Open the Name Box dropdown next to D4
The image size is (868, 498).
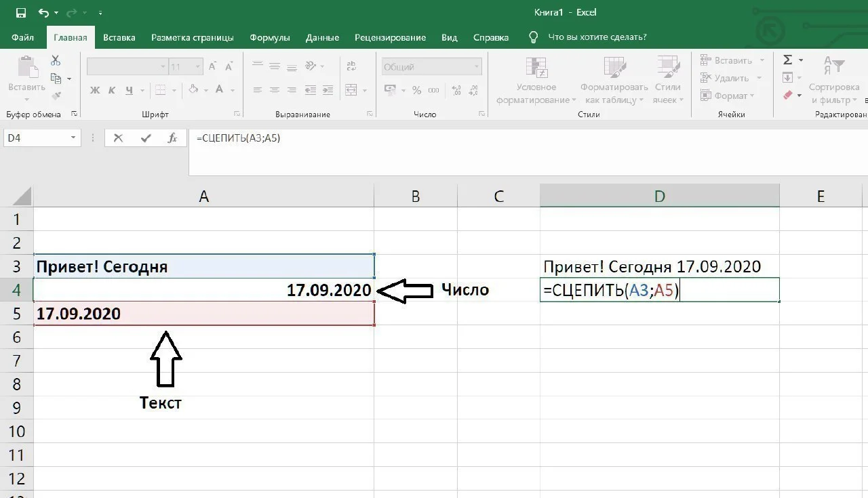[x=73, y=138]
